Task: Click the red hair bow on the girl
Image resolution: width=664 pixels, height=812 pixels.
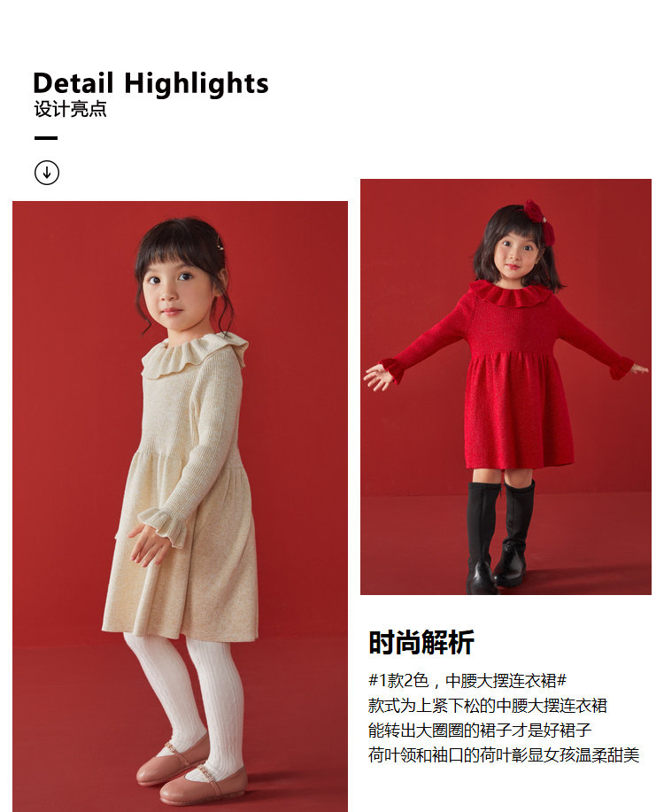Action: tap(540, 221)
